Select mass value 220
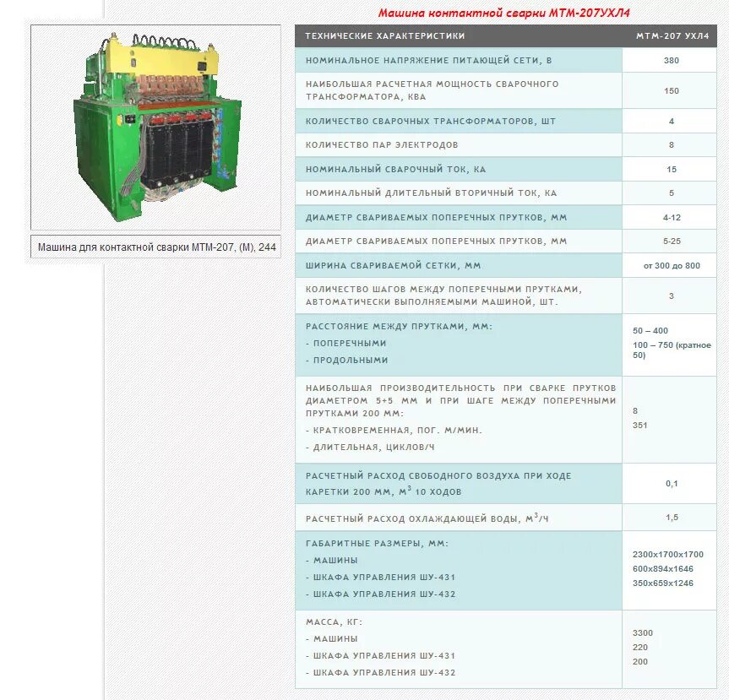The width and height of the screenshot is (729, 700). [x=639, y=648]
